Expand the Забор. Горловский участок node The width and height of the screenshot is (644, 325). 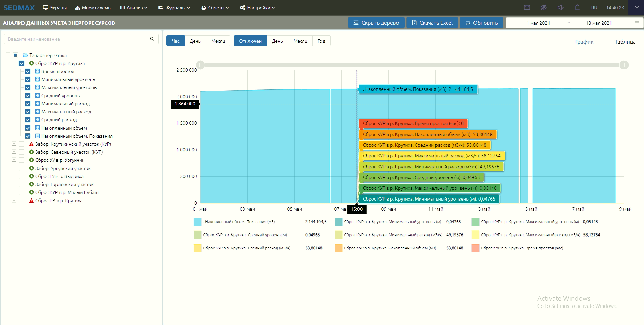click(14, 184)
